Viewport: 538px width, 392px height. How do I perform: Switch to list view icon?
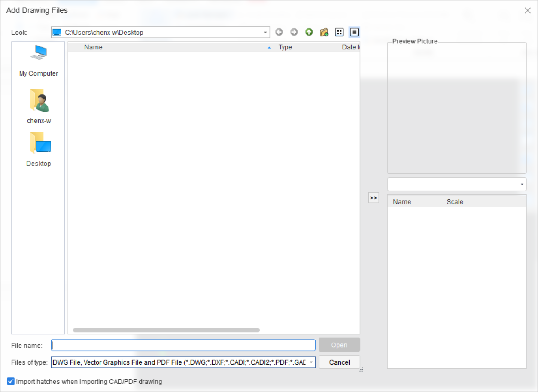(x=339, y=32)
